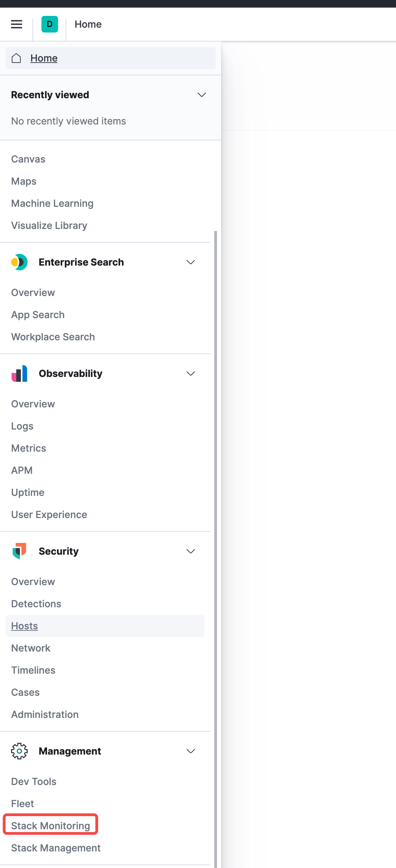The image size is (396, 868).
Task: Click the navigation panel scrollbar
Action: point(216,519)
